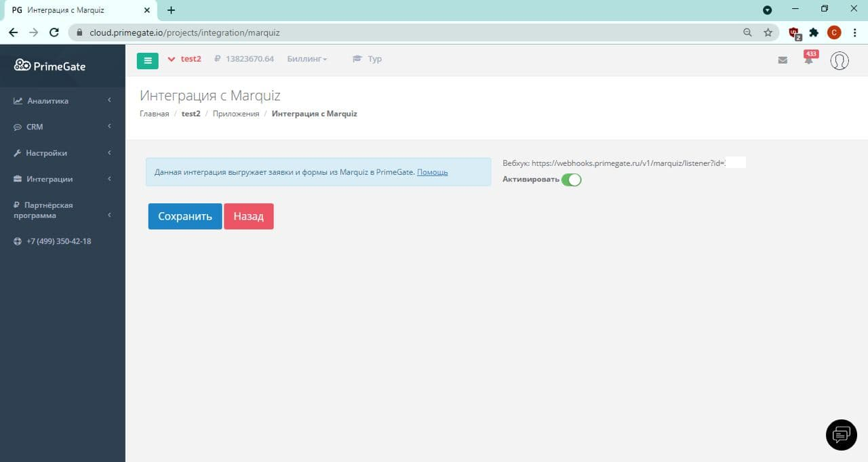The width and height of the screenshot is (868, 462).
Task: Go to test2 in the breadcrumb
Action: tap(191, 114)
